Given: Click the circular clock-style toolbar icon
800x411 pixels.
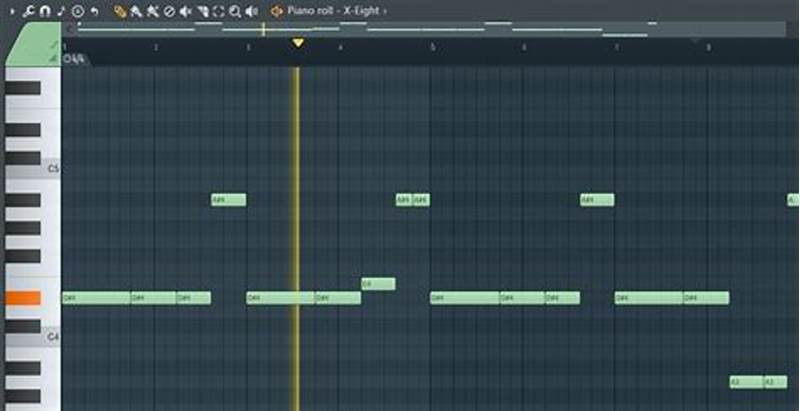Looking at the screenshot, I should pyautogui.click(x=78, y=11).
